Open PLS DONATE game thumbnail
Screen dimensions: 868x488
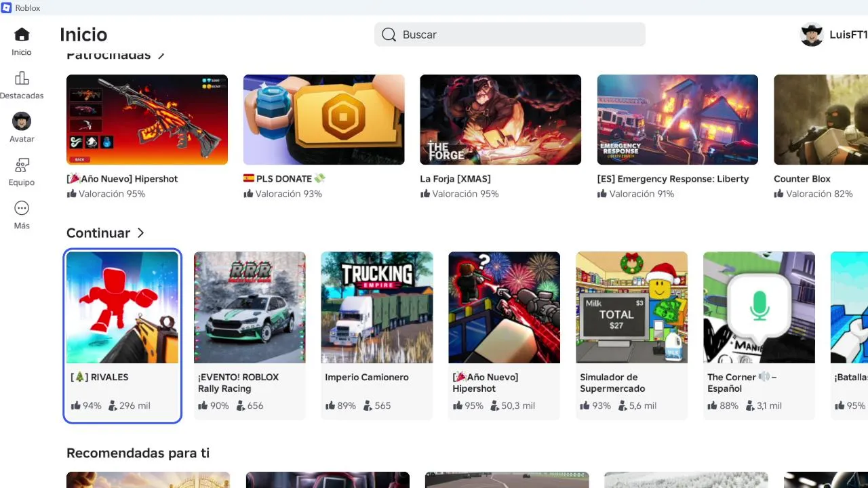324,119
